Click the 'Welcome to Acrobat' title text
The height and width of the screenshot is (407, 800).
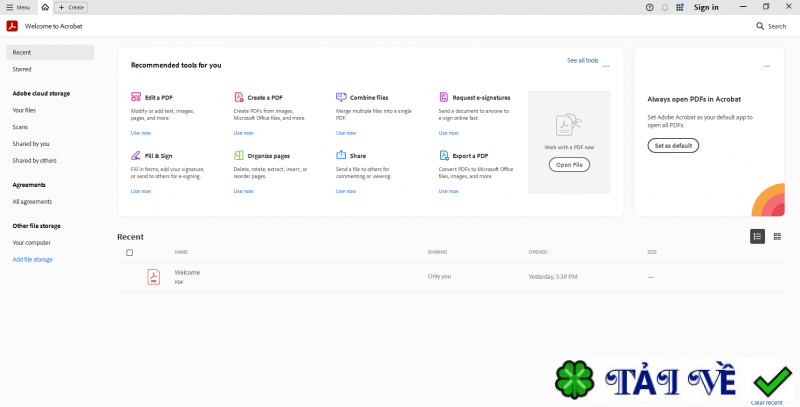coord(54,26)
